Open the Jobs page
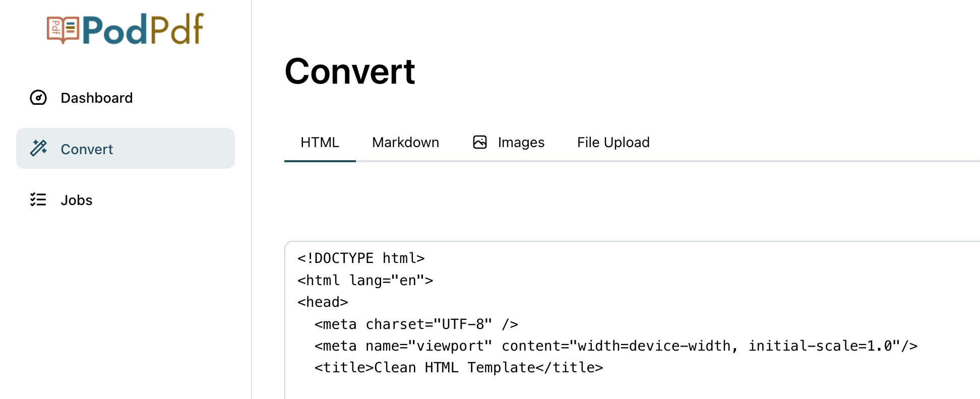 76,200
